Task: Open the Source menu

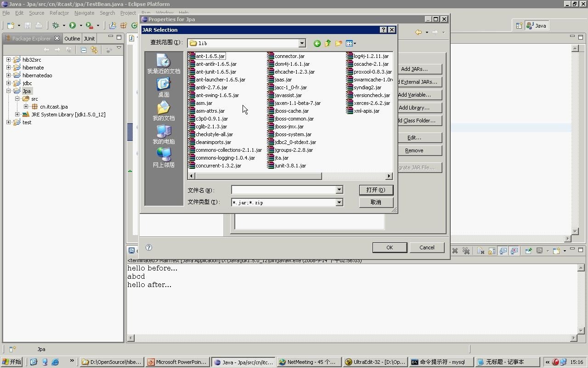Action: 36,13
